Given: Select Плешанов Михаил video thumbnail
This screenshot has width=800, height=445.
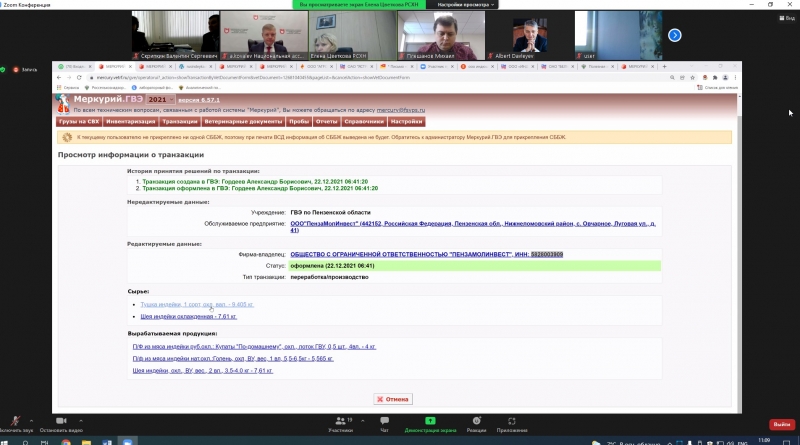Looking at the screenshot, I should point(441,35).
